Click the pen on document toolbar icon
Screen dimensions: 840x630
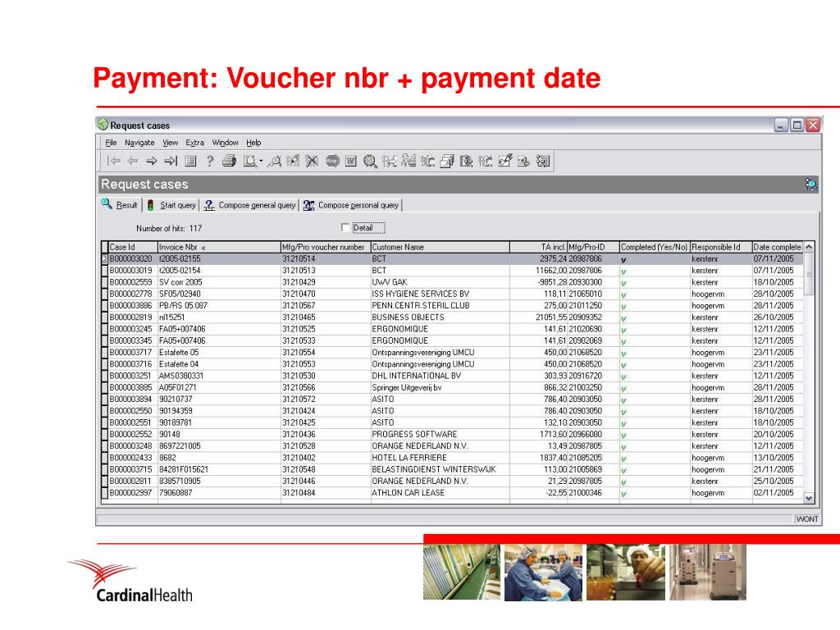point(504,161)
